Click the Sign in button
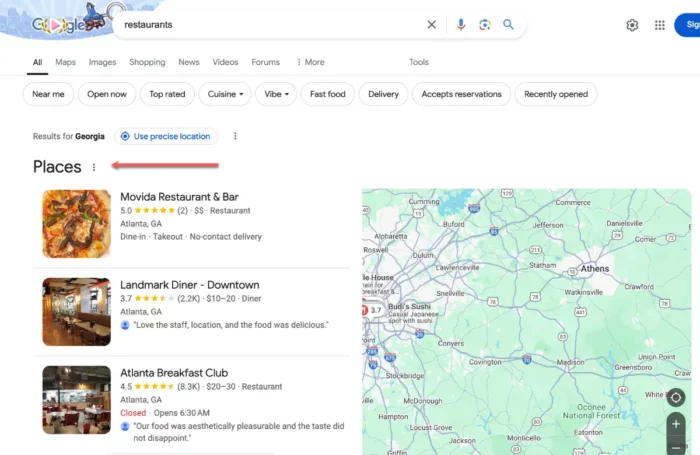 [688, 25]
